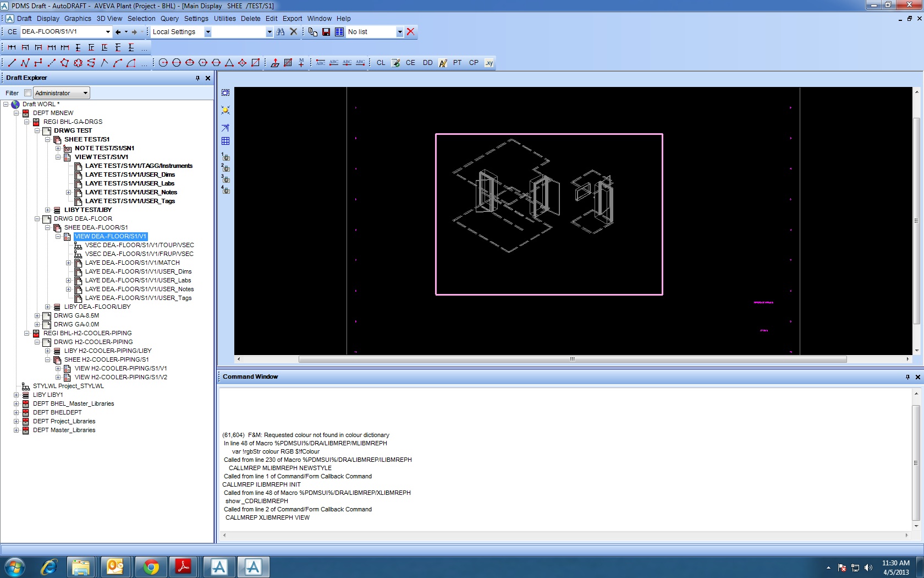Open the list view icon near No list
Screen dimensions: 924x578
tap(339, 32)
